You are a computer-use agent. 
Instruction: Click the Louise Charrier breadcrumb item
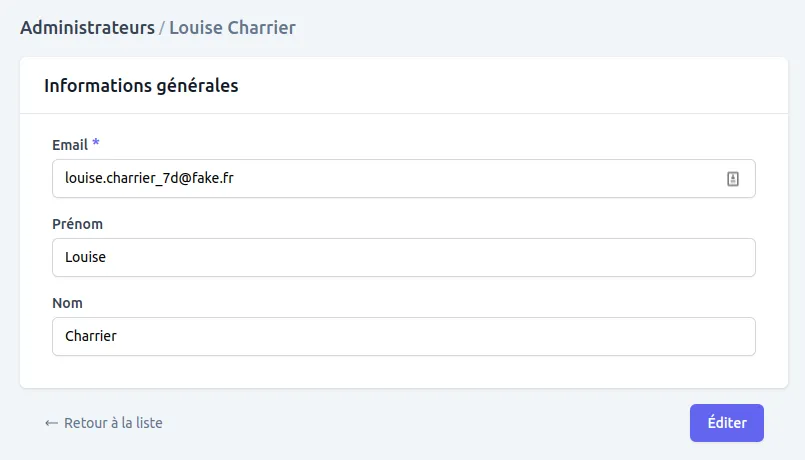click(232, 27)
